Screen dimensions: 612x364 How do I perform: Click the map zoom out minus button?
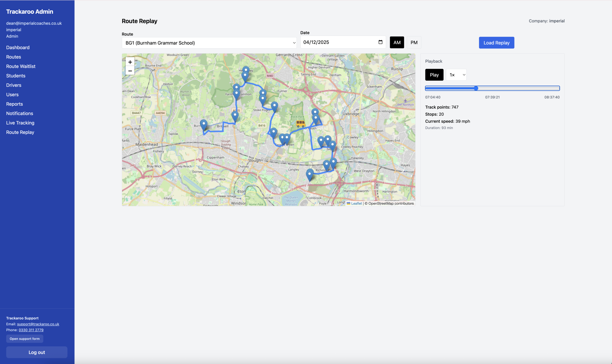(130, 71)
